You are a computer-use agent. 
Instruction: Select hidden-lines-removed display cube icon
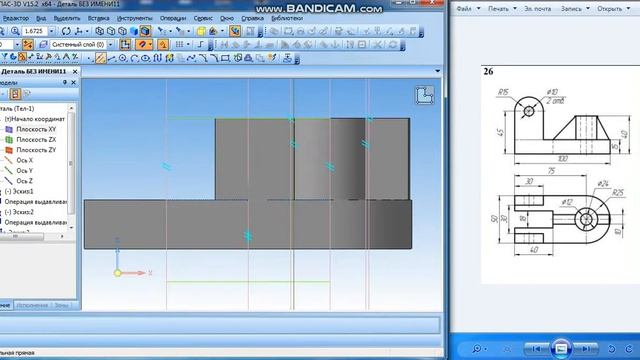111,31
